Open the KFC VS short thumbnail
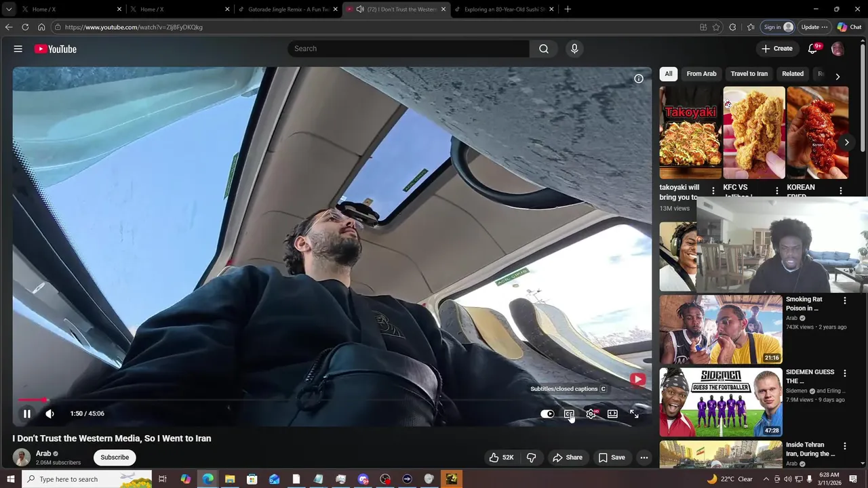 754,133
